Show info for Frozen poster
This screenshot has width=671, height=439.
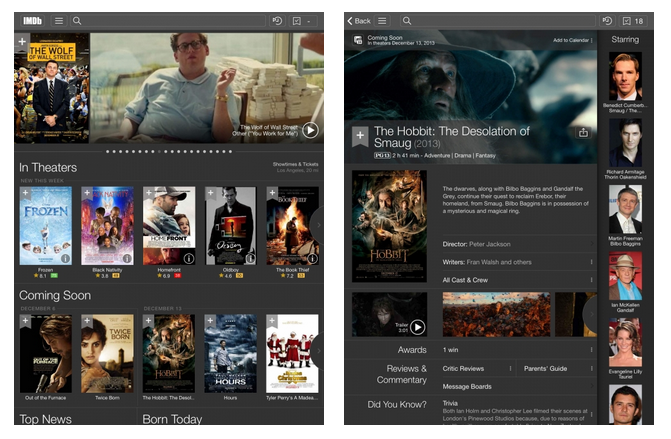65,258
